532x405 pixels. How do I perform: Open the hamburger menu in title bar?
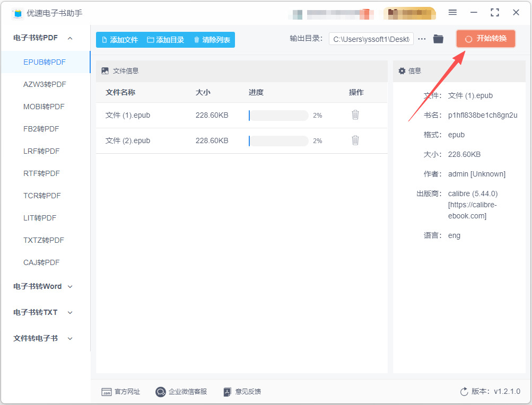(x=452, y=13)
